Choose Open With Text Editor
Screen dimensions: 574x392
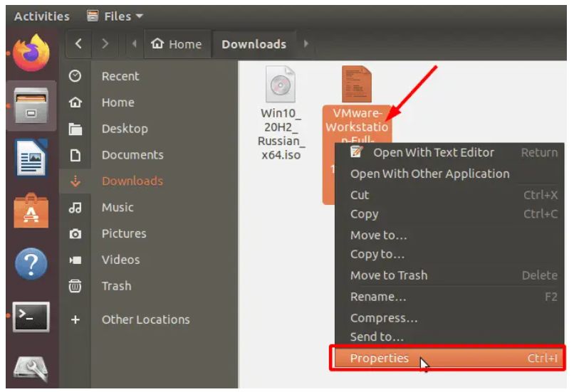pyautogui.click(x=449, y=152)
